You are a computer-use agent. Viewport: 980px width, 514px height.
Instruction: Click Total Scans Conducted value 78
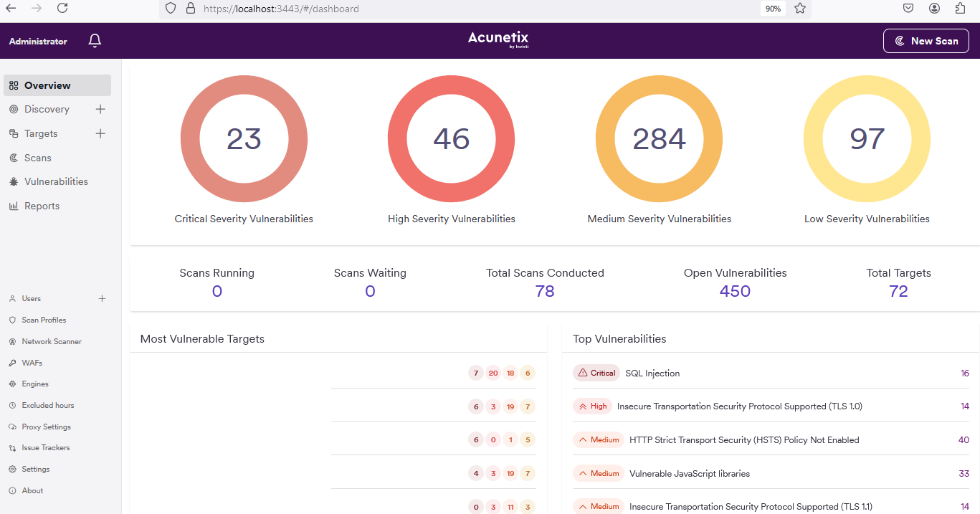coord(545,291)
